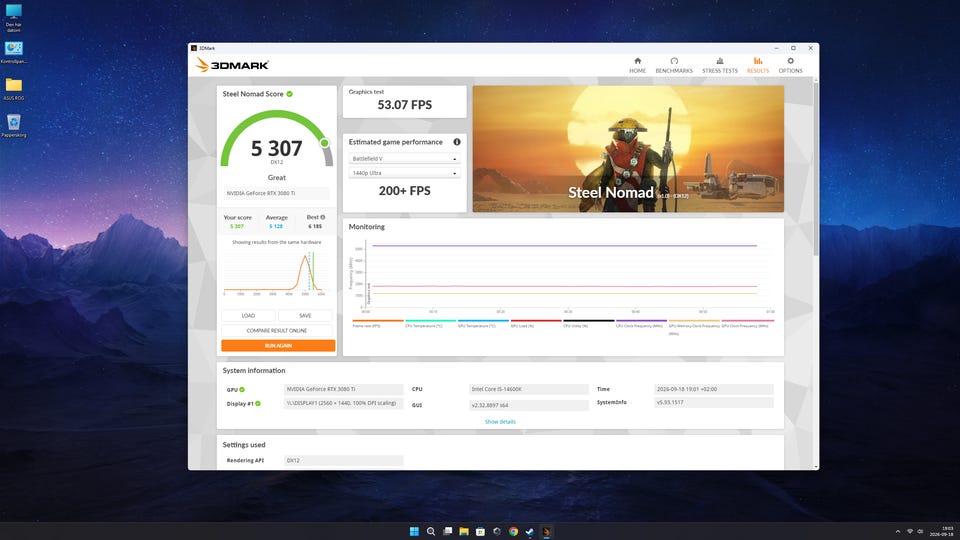The width and height of the screenshot is (960, 540).
Task: Open the taskbar clock and date
Action: pos(942,531)
